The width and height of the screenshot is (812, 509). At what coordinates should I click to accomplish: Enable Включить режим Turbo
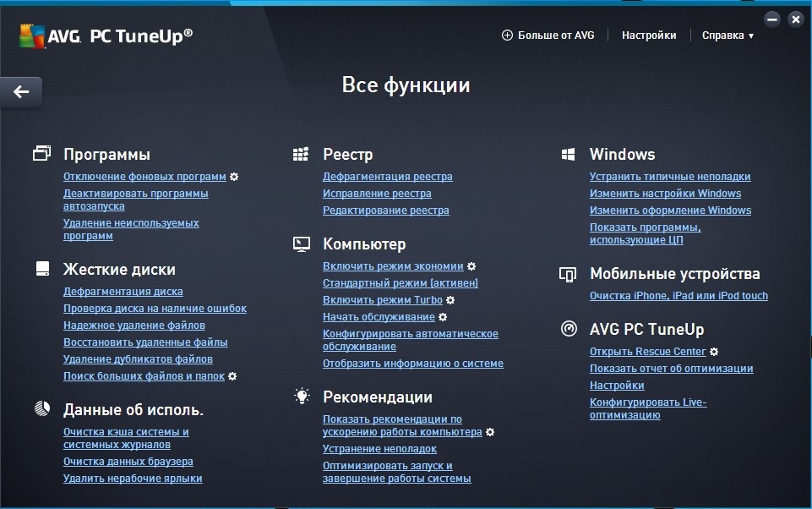383,300
